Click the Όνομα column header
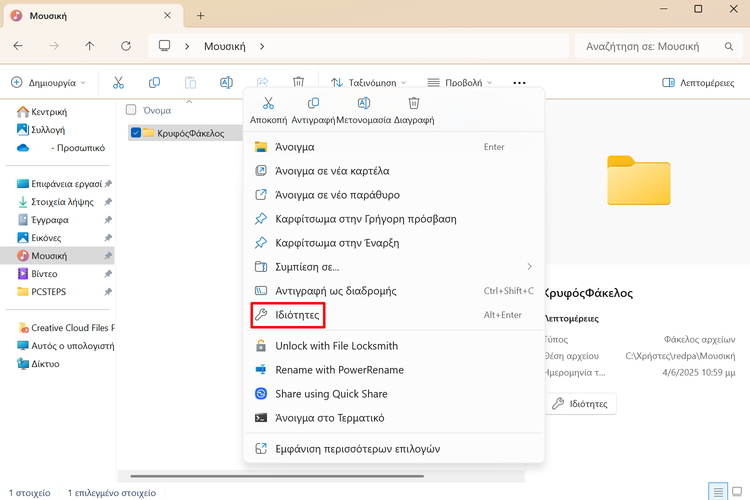Image resolution: width=750 pixels, height=500 pixels. [157, 111]
